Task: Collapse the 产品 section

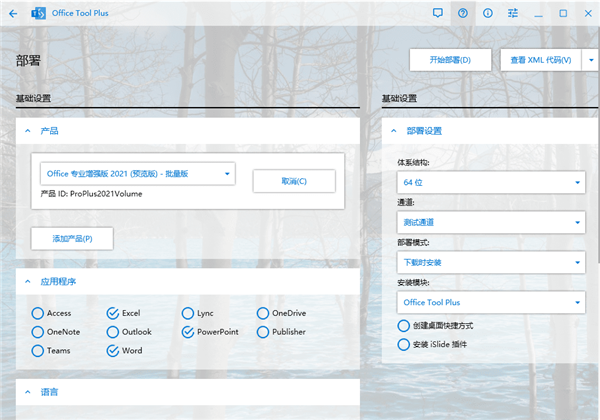Action: (x=27, y=131)
